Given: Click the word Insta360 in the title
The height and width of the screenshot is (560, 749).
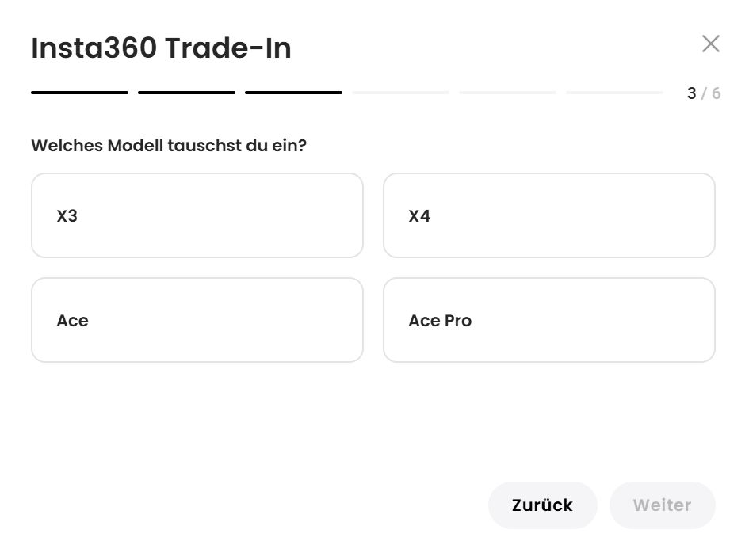Looking at the screenshot, I should click(93, 48).
